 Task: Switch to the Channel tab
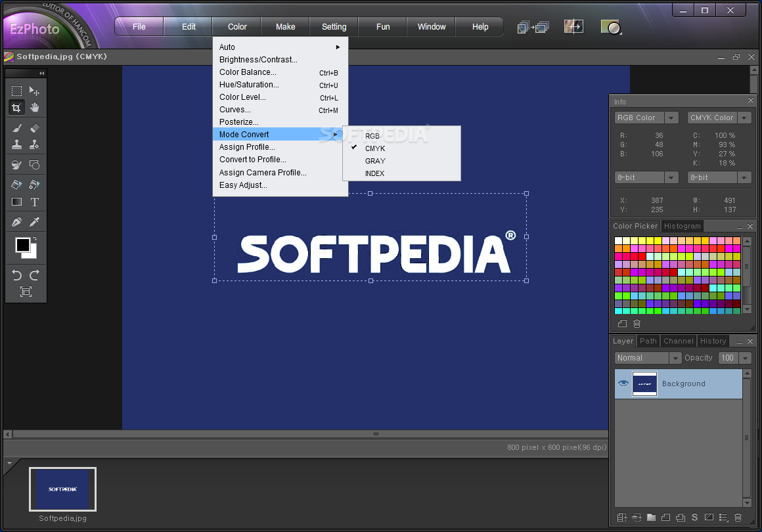click(679, 341)
